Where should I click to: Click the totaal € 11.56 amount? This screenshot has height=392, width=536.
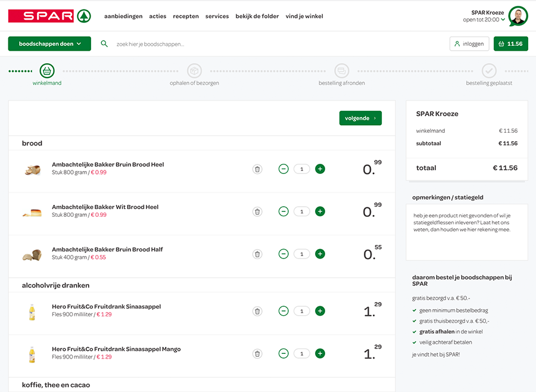[505, 168]
